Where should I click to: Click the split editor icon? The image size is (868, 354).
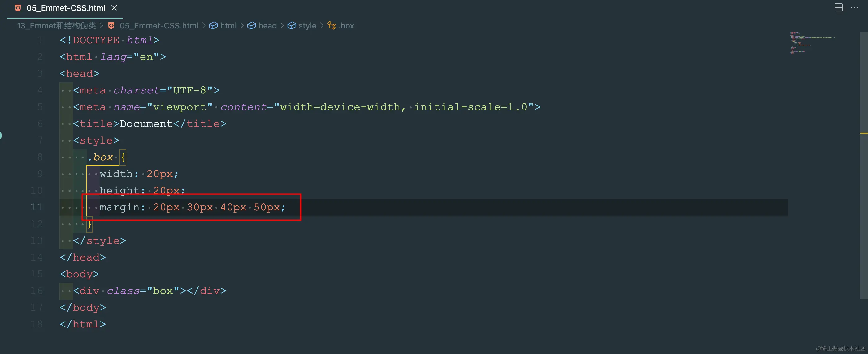pos(838,7)
